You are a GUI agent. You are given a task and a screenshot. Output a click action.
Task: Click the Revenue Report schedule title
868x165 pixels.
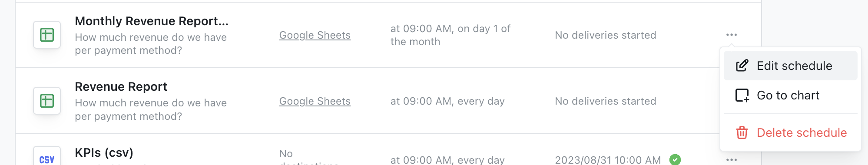(x=121, y=87)
